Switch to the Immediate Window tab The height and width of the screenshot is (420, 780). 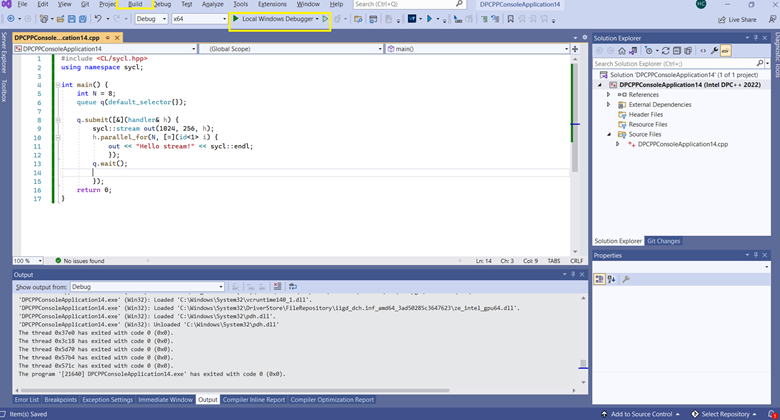click(x=165, y=400)
